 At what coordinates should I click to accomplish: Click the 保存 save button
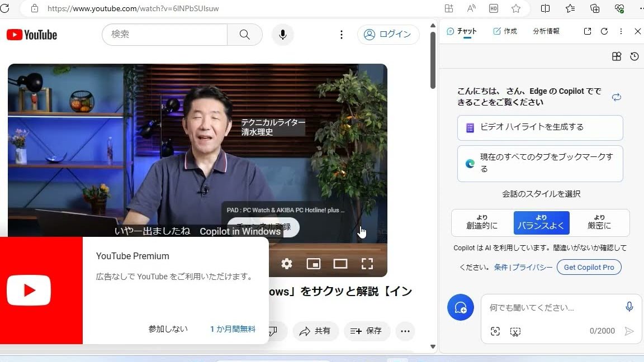click(x=366, y=331)
